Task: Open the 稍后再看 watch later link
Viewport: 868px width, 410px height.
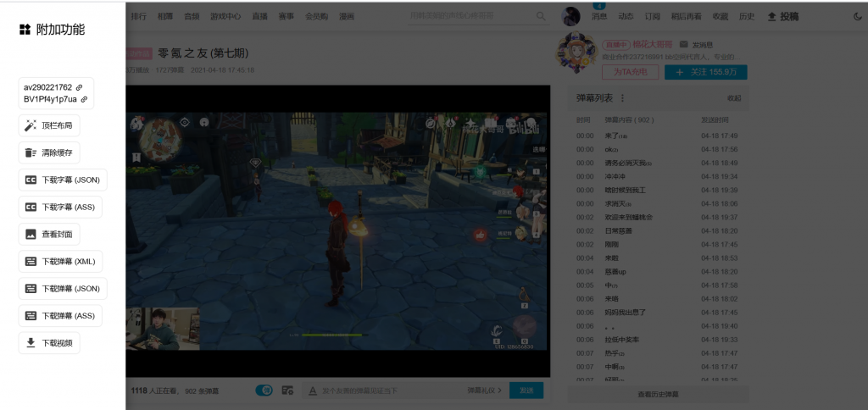Action: (686, 17)
